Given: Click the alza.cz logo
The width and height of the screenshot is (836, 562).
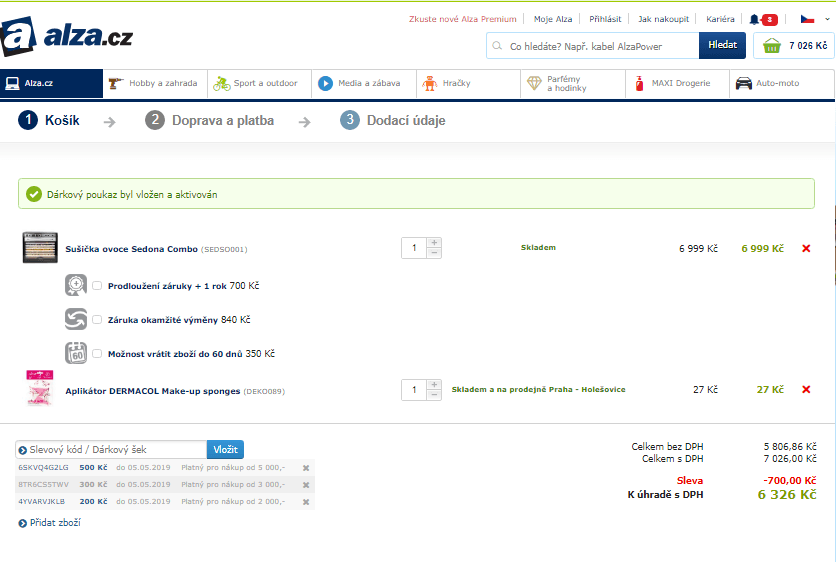Looking at the screenshot, I should click(x=67, y=36).
